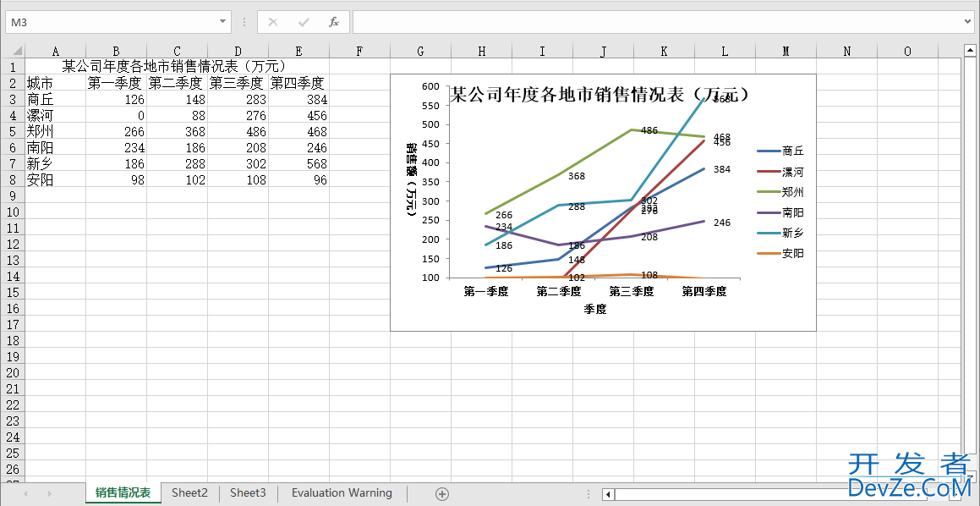
Task: Click previous sheet navigation arrow
Action: click(25, 493)
